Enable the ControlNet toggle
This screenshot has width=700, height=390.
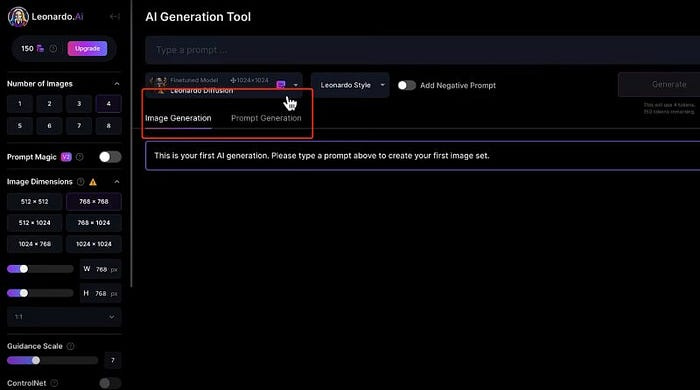point(110,383)
